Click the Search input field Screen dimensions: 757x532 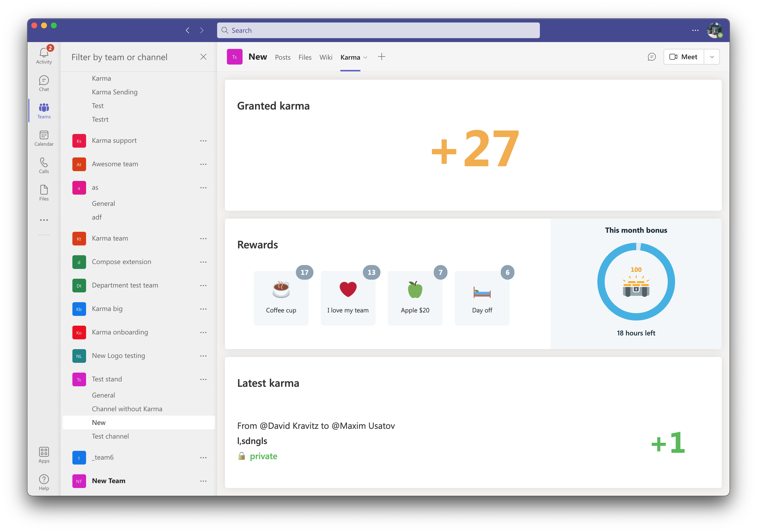point(378,30)
